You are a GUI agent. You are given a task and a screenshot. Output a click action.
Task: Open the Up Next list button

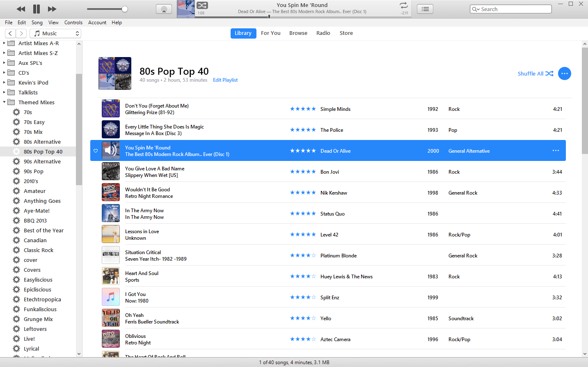(425, 9)
